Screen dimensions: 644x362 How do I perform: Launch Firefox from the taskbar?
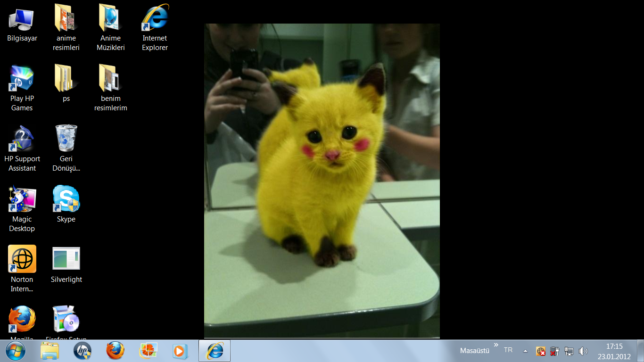(x=115, y=351)
